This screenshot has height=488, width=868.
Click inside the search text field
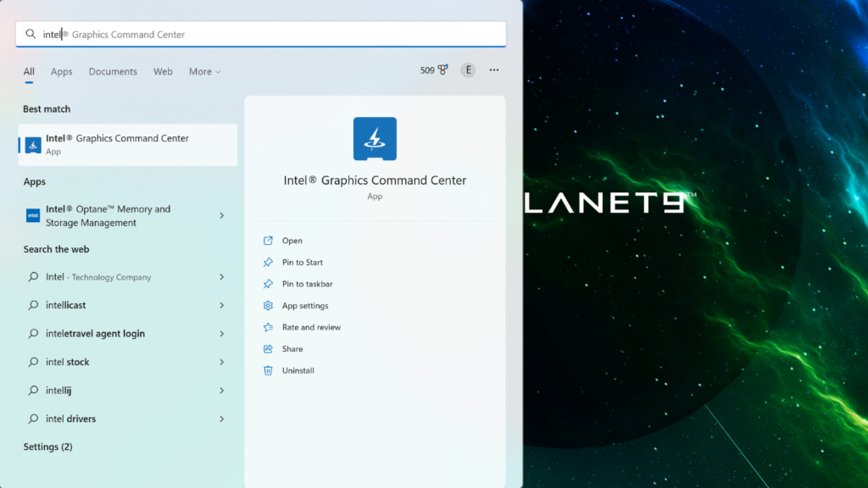click(x=261, y=34)
